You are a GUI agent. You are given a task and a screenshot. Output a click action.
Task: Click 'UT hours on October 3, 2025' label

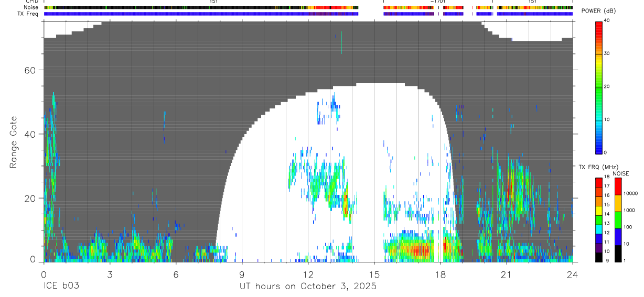click(308, 287)
